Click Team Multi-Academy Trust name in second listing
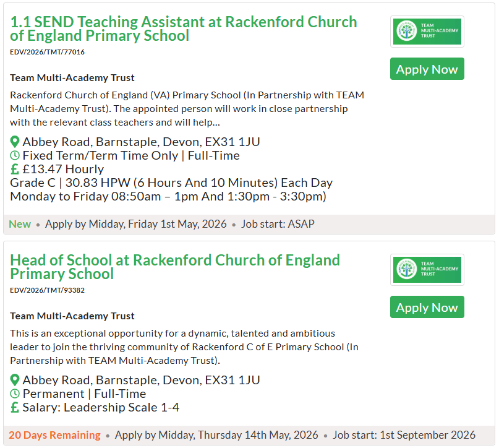499x448 pixels. [x=72, y=316]
